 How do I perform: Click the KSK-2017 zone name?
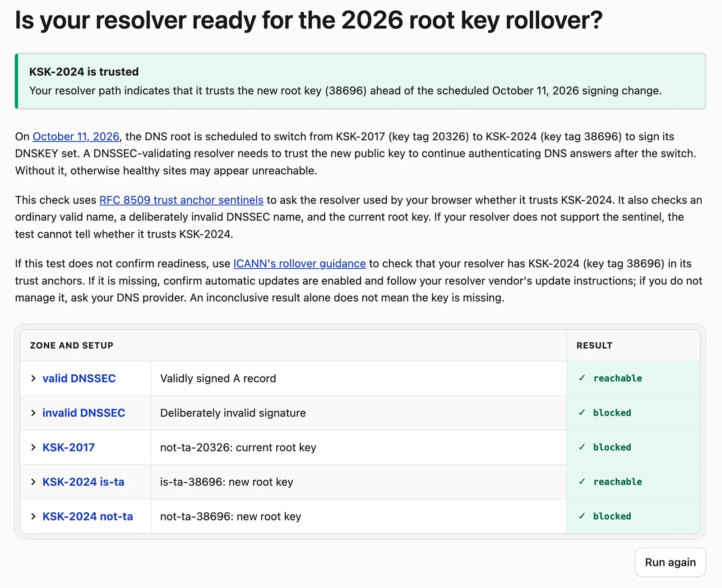[69, 447]
